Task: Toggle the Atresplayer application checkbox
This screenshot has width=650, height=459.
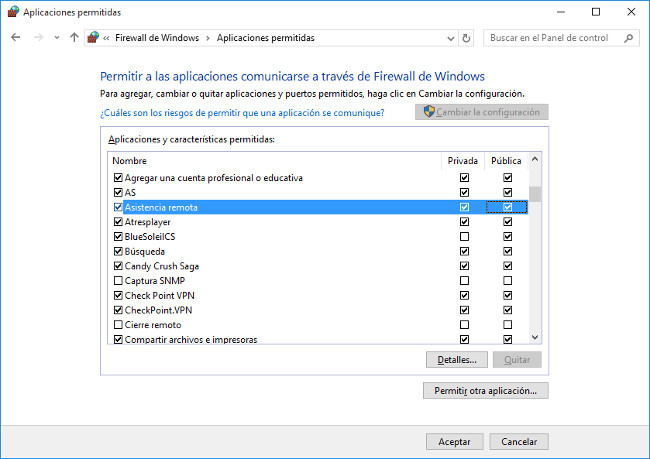Action: [118, 222]
